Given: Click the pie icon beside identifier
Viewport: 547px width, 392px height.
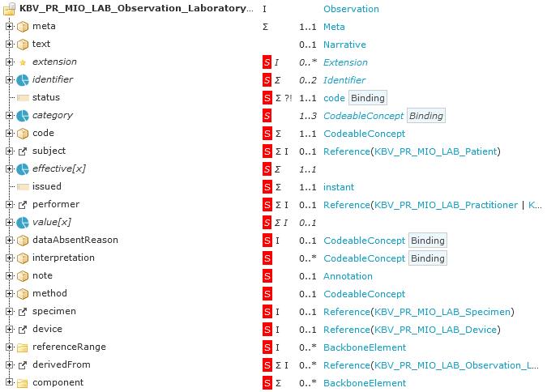Looking at the screenshot, I should point(23,80).
